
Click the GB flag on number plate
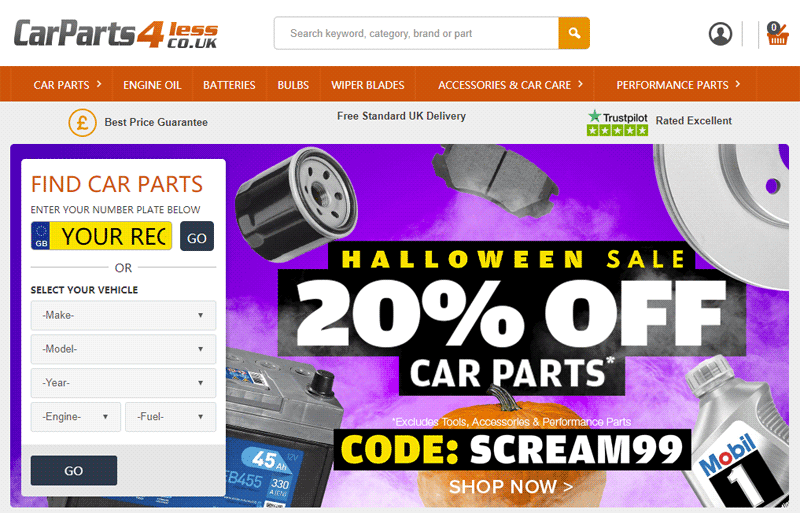click(x=41, y=236)
